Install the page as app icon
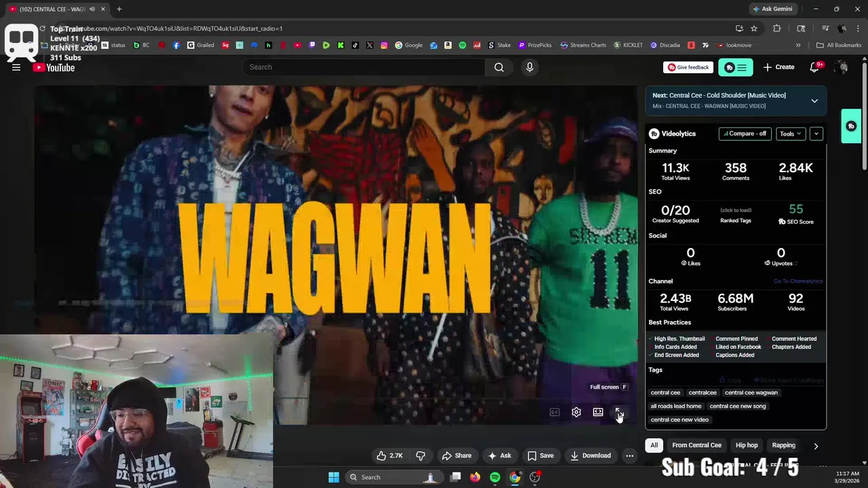This screenshot has width=868, height=488. (739, 28)
